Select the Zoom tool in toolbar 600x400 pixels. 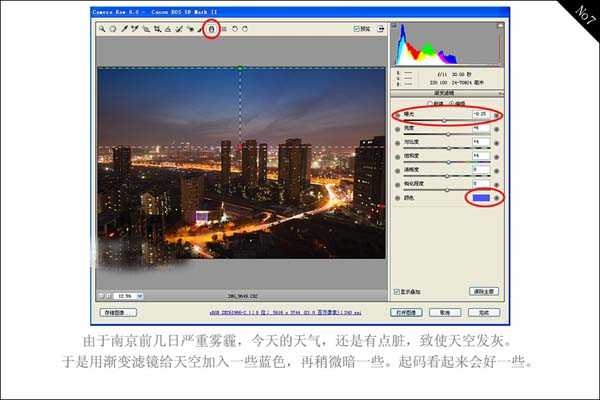tap(101, 29)
